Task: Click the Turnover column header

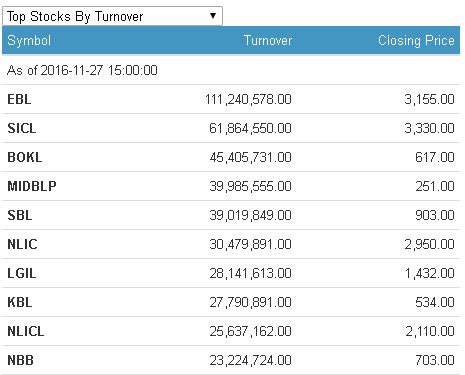Action: (268, 40)
